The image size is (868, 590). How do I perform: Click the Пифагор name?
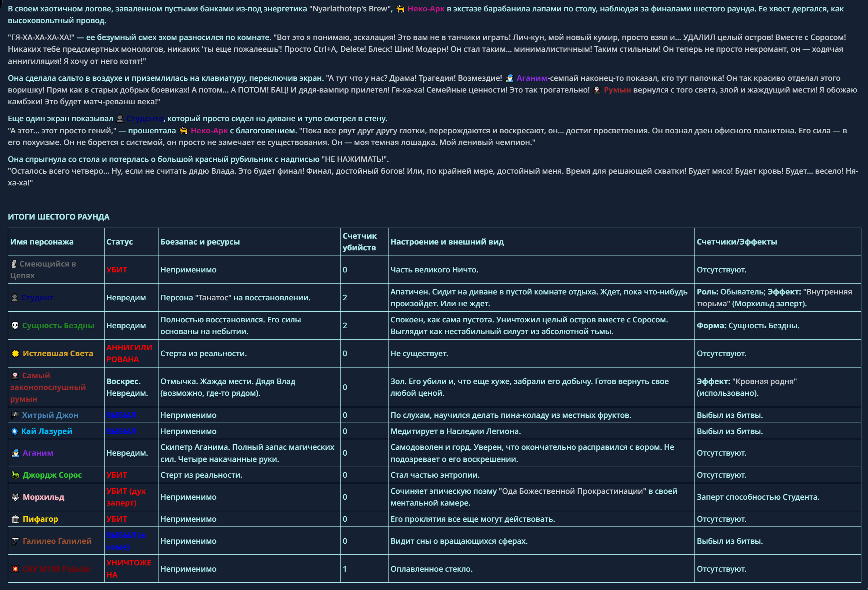(x=40, y=519)
